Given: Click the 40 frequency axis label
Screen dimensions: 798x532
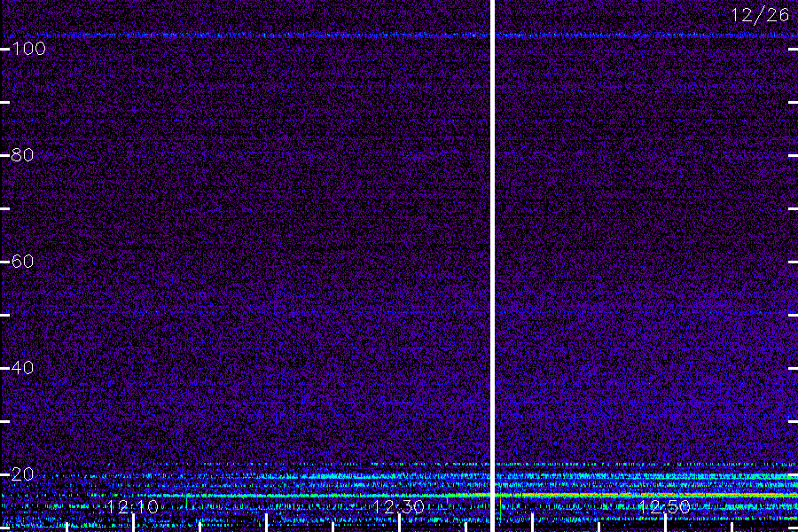Looking at the screenshot, I should [22, 368].
